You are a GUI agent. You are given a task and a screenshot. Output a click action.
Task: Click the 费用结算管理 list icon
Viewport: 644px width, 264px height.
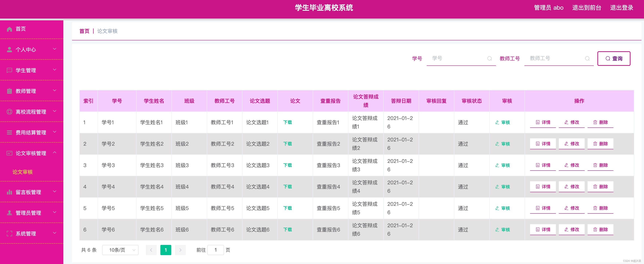click(x=9, y=132)
